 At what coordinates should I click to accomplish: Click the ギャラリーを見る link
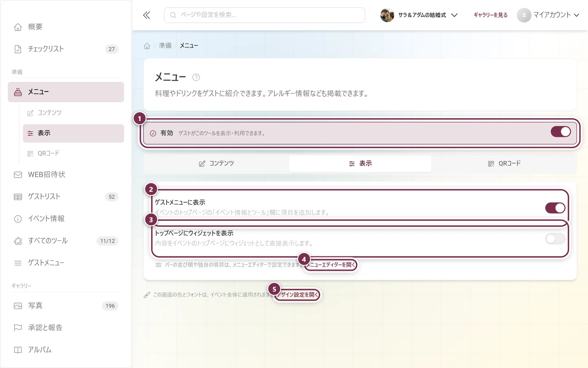pyautogui.click(x=490, y=15)
